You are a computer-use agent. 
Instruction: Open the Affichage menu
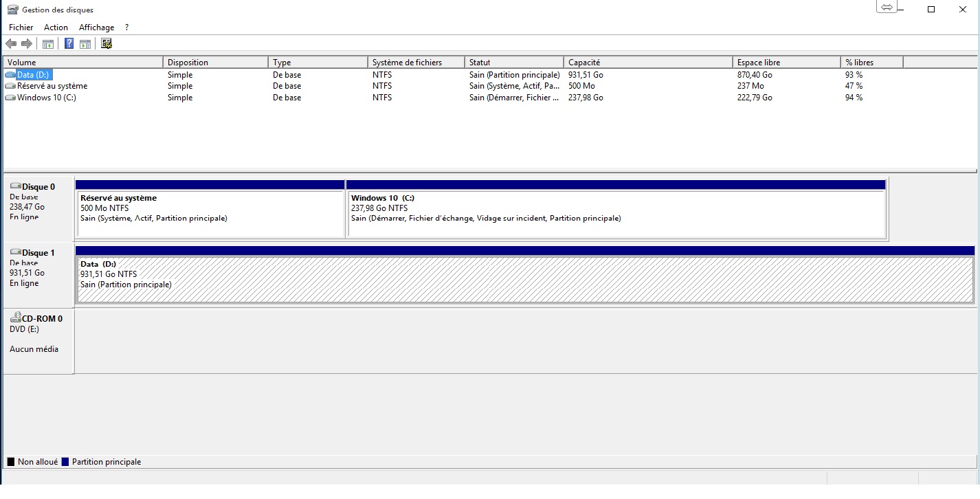coord(96,27)
